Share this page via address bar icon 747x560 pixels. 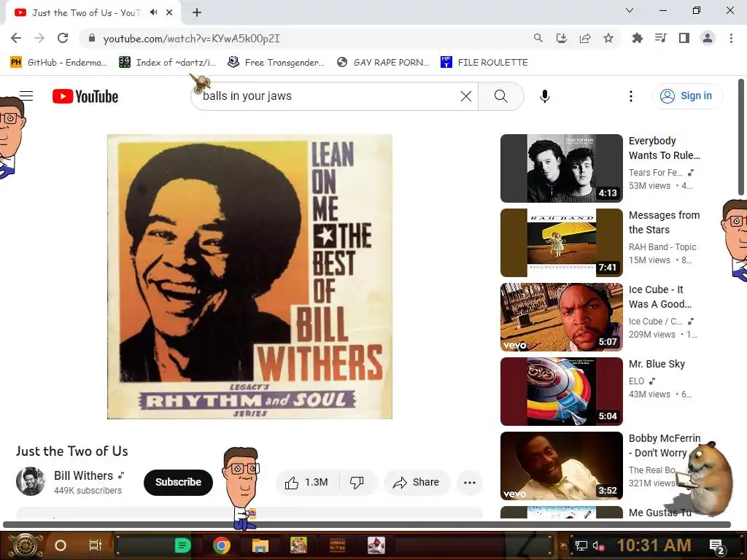(585, 38)
